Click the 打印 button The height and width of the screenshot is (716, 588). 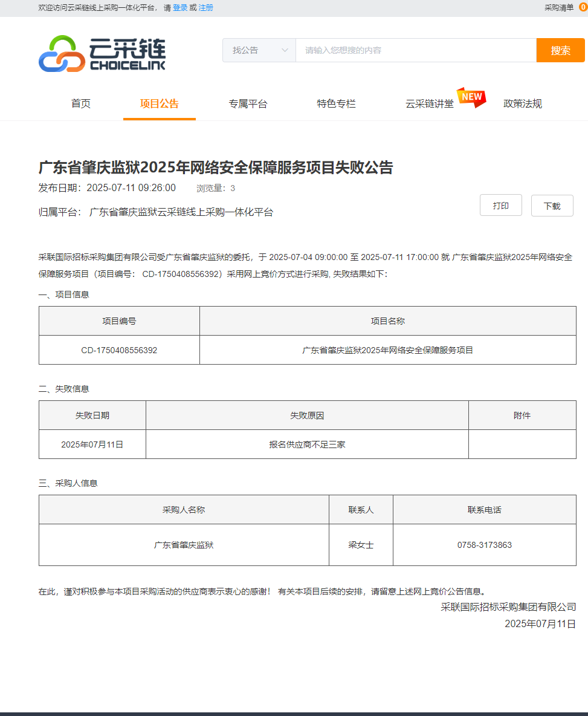tap(501, 206)
